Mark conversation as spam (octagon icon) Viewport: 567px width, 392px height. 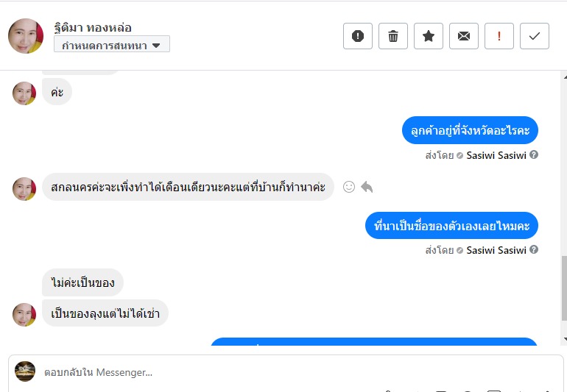[358, 36]
